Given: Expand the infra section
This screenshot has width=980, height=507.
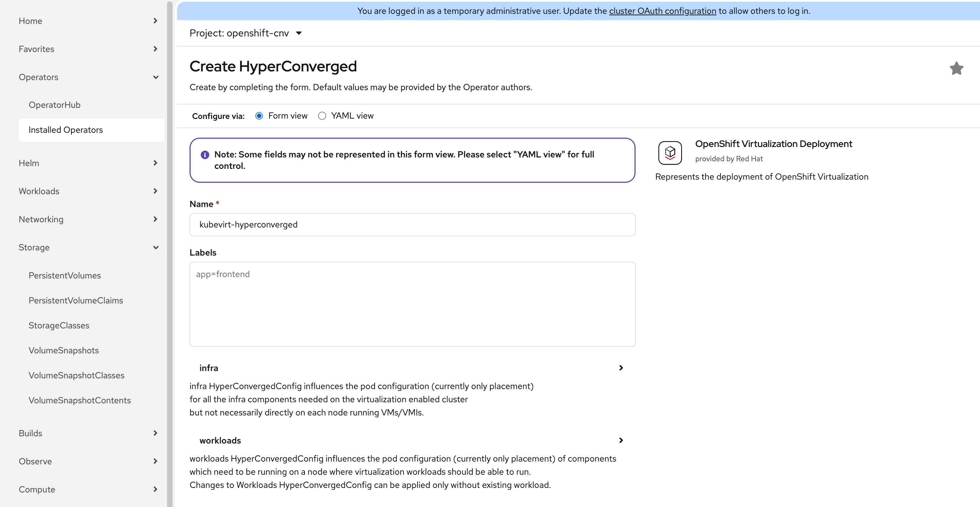Looking at the screenshot, I should [412, 368].
